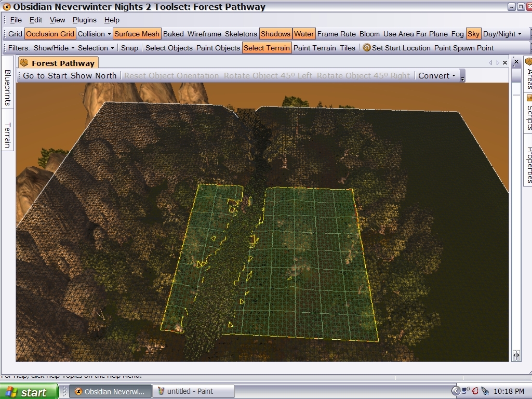Image resolution: width=532 pixels, height=399 pixels.
Task: Toggle the Occlusion Grid display off
Action: 50,34
